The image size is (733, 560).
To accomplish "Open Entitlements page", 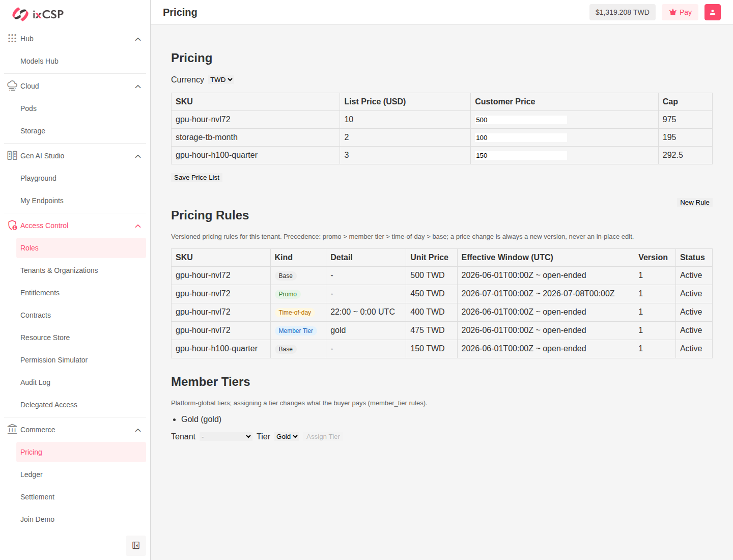I will [x=81, y=293].
